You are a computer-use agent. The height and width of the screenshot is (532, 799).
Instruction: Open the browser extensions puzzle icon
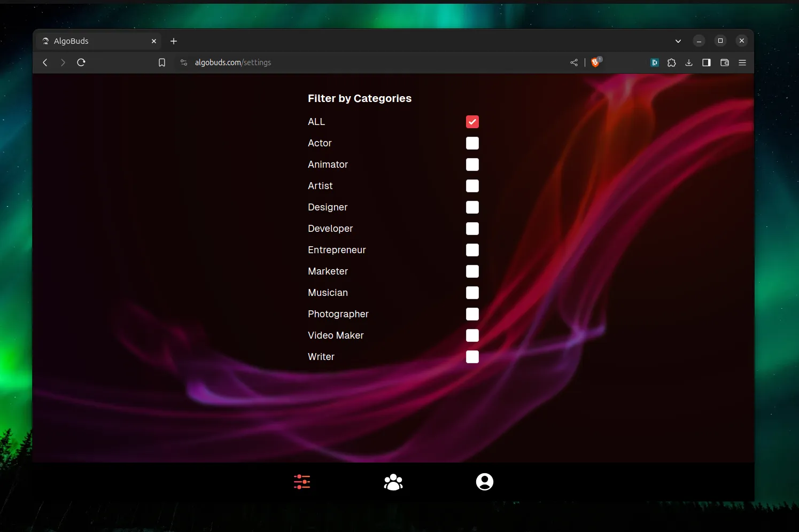(672, 62)
